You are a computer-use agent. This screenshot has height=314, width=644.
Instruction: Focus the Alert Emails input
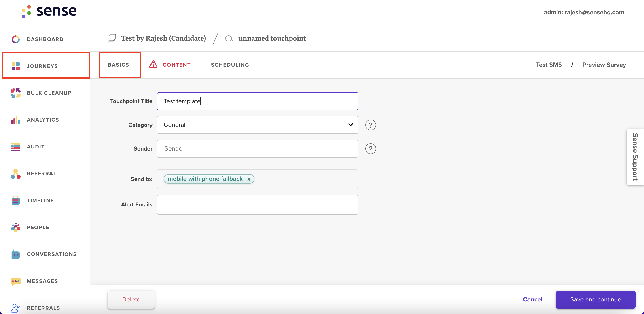coord(258,205)
